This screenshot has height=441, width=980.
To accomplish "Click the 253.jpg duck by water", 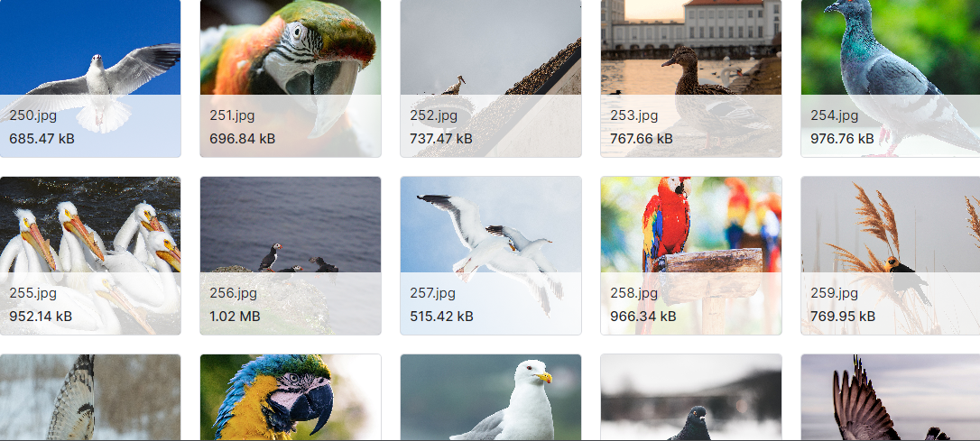I will [x=691, y=78].
